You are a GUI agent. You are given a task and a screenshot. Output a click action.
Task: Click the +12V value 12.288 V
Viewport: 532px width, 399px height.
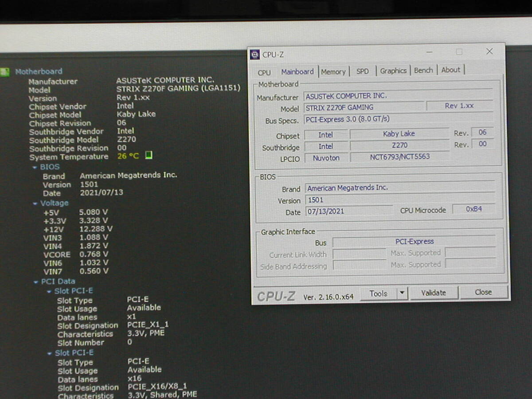[x=96, y=229]
